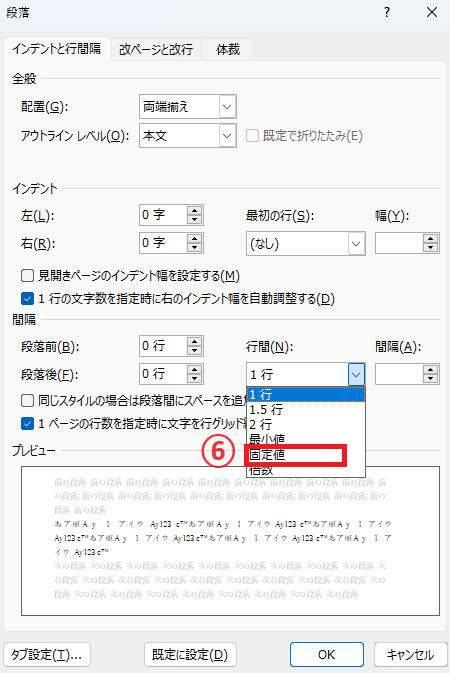Click the 右 indent input field
Screen dimensions: 450x673
tap(164, 243)
